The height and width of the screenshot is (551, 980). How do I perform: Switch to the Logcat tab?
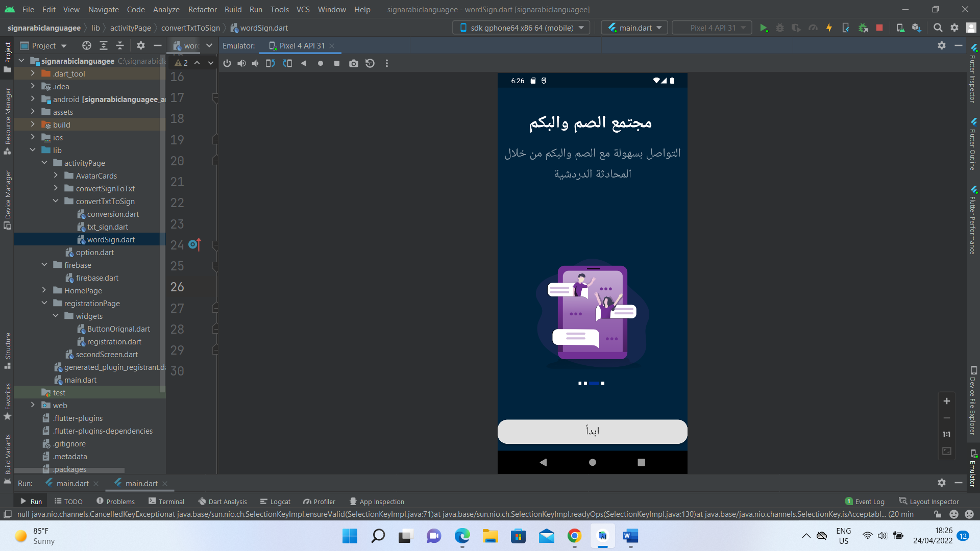click(x=275, y=502)
